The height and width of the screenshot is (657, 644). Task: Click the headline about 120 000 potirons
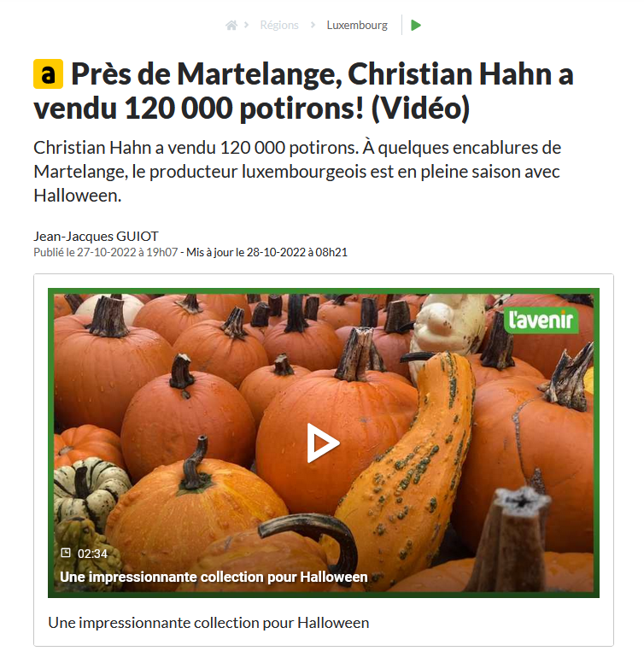(303, 91)
